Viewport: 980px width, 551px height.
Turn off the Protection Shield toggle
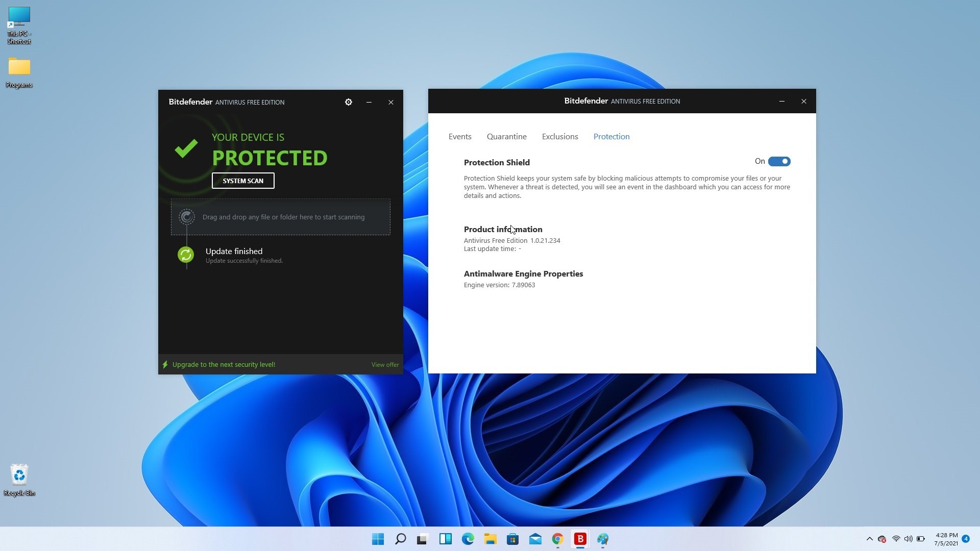(779, 162)
